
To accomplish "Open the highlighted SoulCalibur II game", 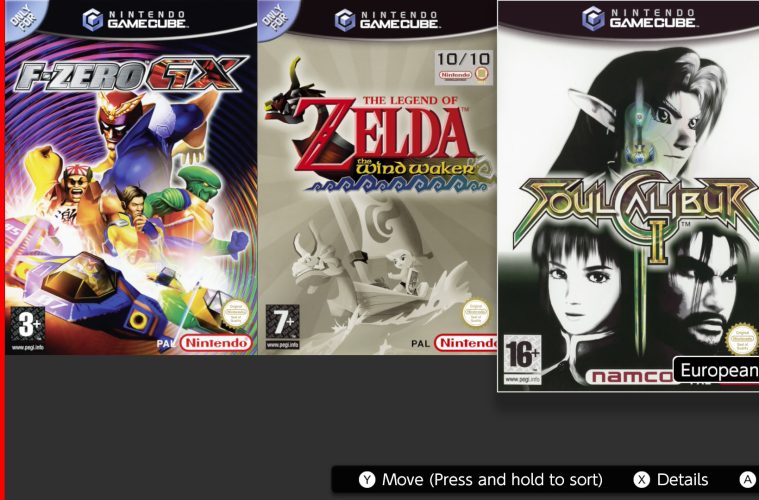I will (628, 196).
